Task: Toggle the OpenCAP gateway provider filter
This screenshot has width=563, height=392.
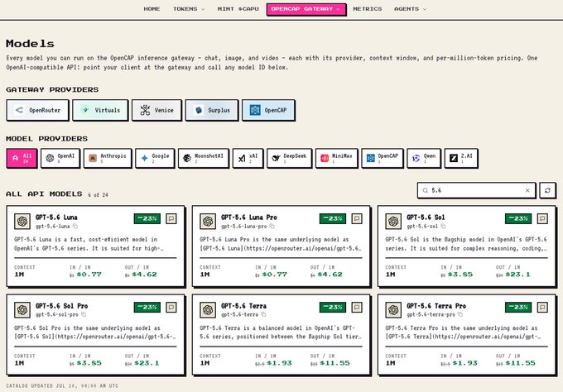Action: point(268,110)
